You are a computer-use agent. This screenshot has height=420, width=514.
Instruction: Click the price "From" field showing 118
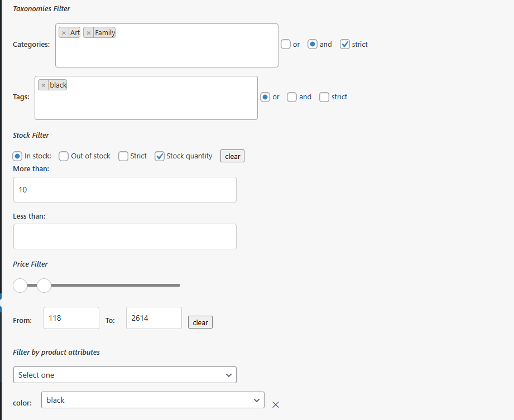[x=71, y=317]
